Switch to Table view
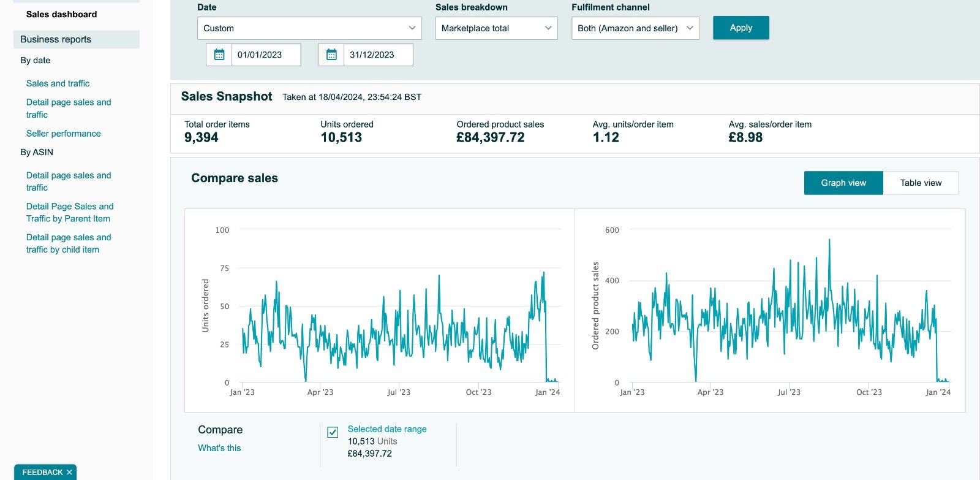Screen dimensions: 980x480 click(921, 183)
